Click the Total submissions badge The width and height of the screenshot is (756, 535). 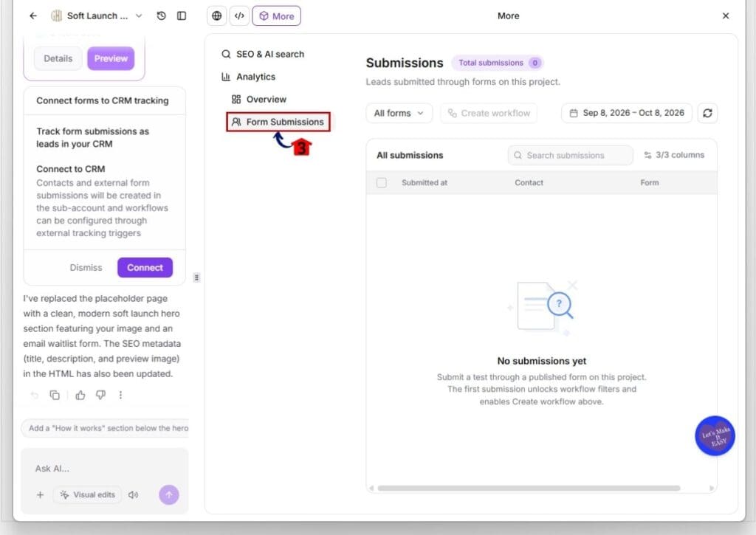(x=498, y=63)
